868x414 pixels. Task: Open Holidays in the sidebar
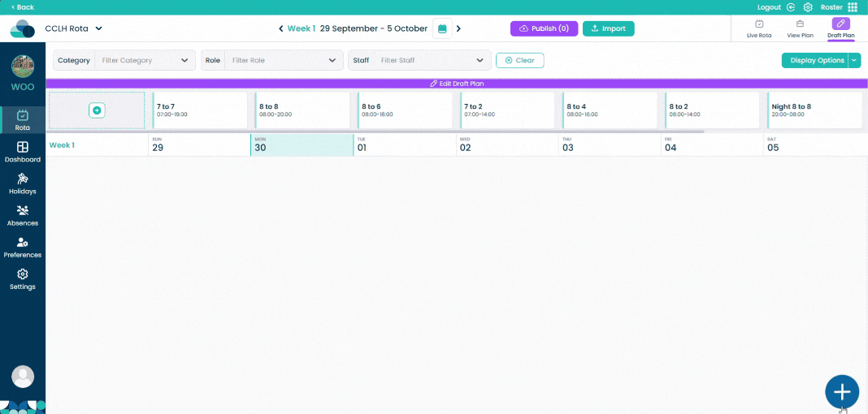click(x=23, y=184)
